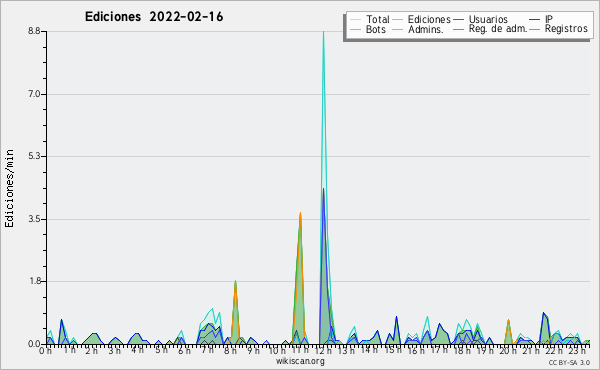
Task: Click the orange Bots peak at 11 h
Action: point(300,213)
